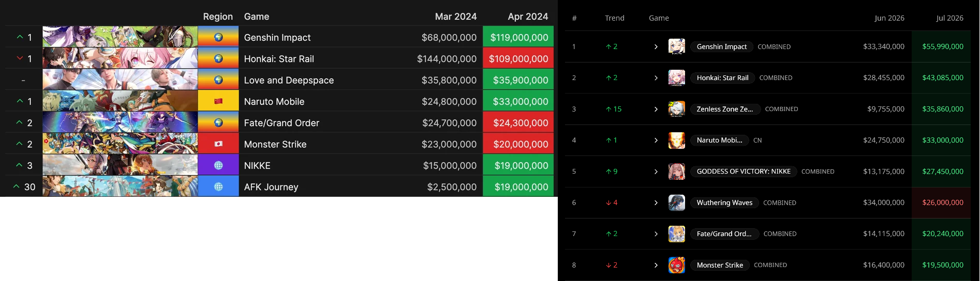Click the globe region icon for Genshin Impact
The height and width of the screenshot is (281, 980).
click(218, 37)
